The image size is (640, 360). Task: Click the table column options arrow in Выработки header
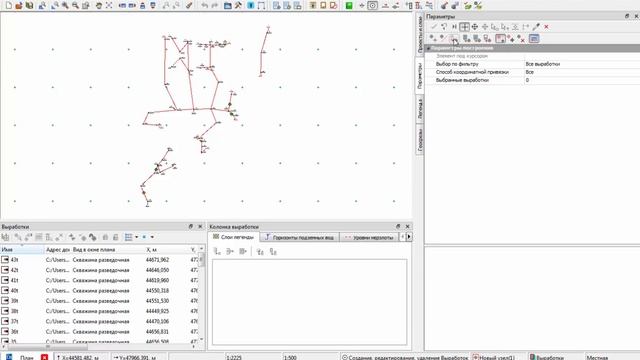[x=202, y=249]
